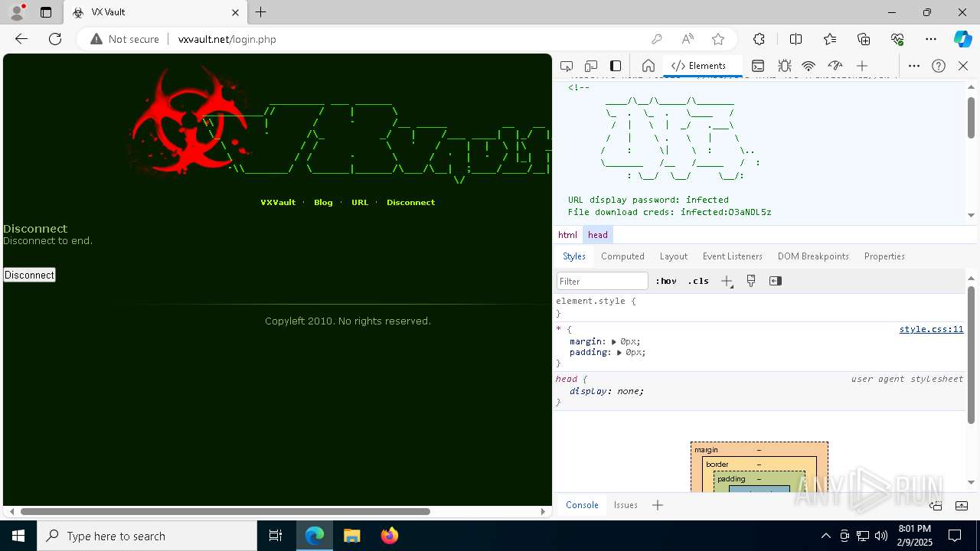Open the tab actions menu icon
The image size is (980, 551).
46,12
